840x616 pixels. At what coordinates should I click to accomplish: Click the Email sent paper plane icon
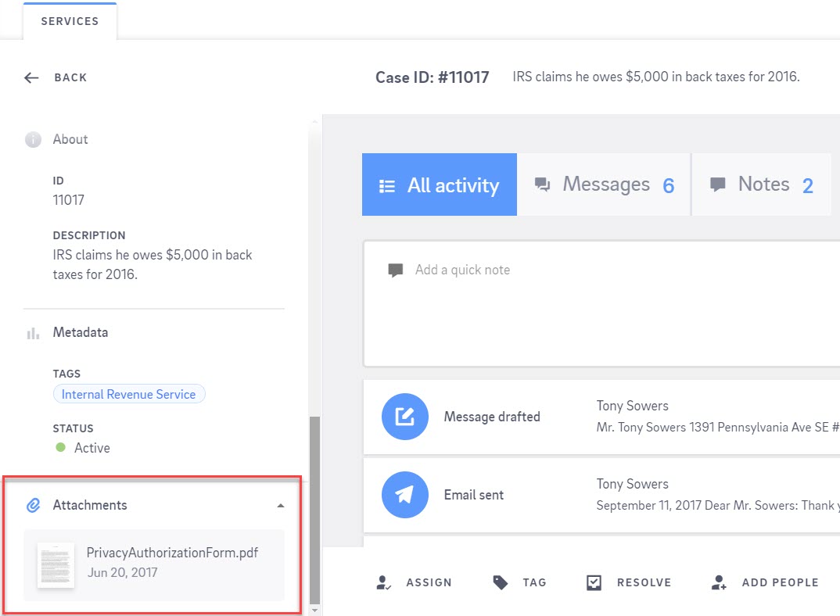click(x=405, y=495)
